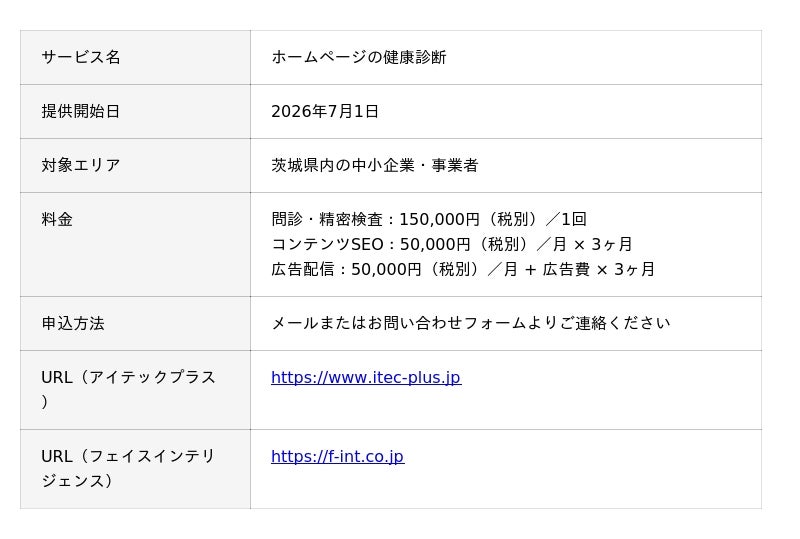Select the ホームページの健康診断 service name text
Screen dimensions: 800x539
click(359, 57)
